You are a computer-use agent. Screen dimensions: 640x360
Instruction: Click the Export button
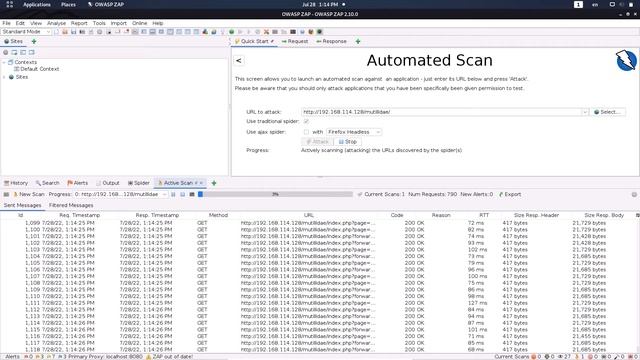click(x=510, y=194)
